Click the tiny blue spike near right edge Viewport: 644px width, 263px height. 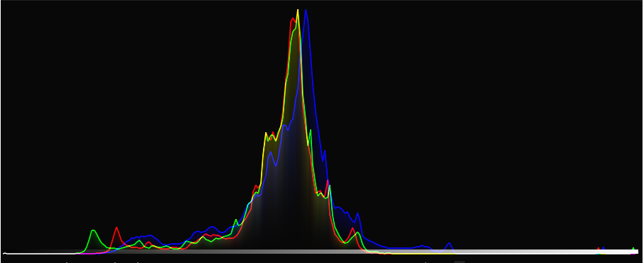(x=603, y=249)
